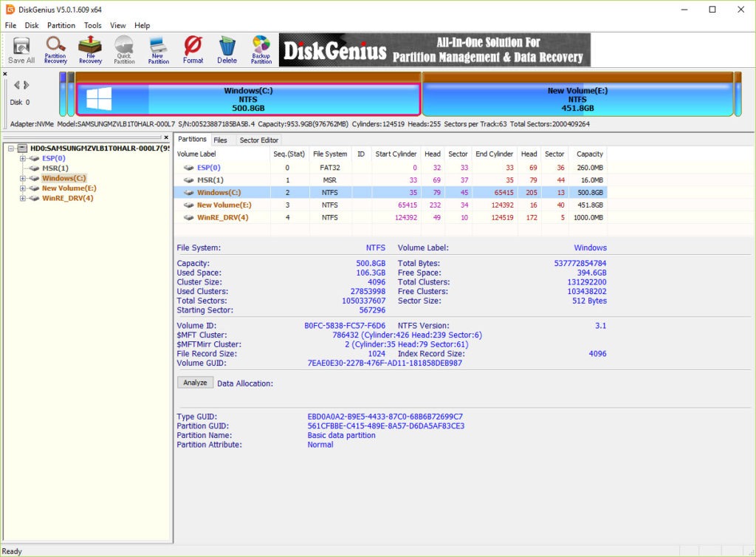The image size is (756, 557).
Task: Open the Tools menu
Action: pyautogui.click(x=92, y=26)
